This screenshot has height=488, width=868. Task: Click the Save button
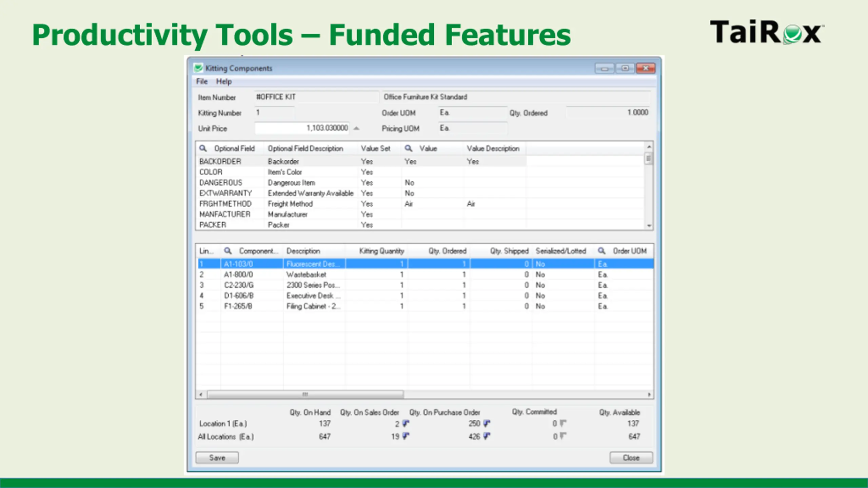point(217,457)
